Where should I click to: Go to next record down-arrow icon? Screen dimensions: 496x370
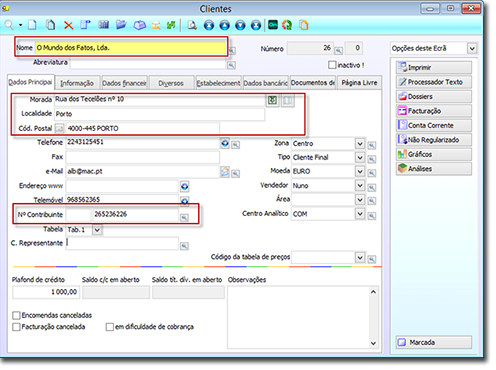(x=240, y=25)
